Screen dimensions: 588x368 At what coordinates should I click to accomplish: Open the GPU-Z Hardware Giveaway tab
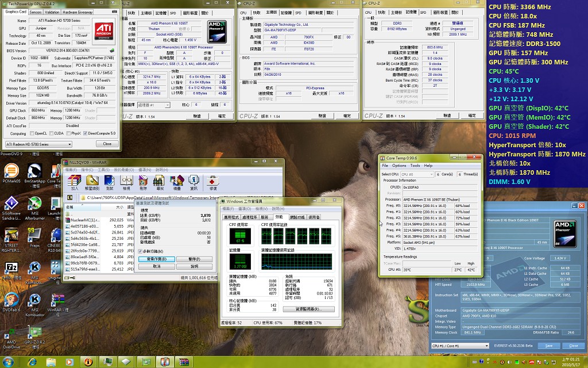coord(78,12)
